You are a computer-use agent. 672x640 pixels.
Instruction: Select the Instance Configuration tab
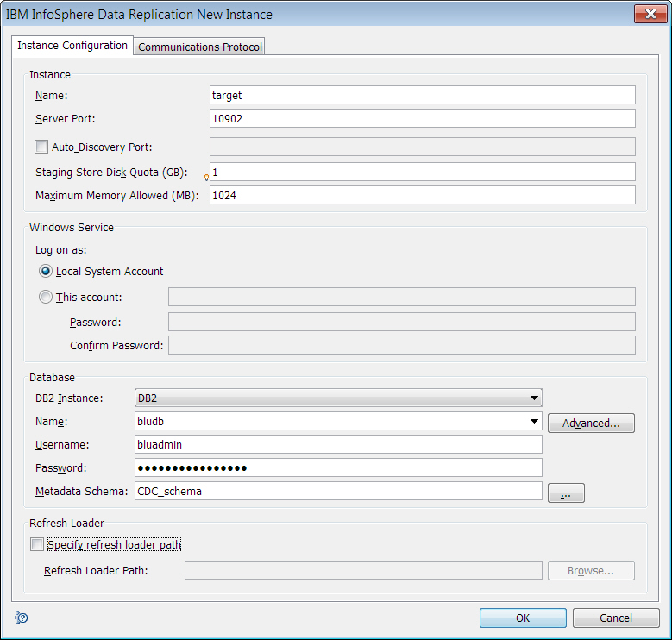point(72,46)
